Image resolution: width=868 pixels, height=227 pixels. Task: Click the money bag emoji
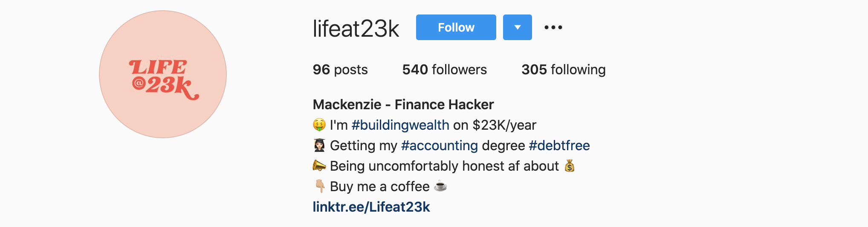[570, 166]
